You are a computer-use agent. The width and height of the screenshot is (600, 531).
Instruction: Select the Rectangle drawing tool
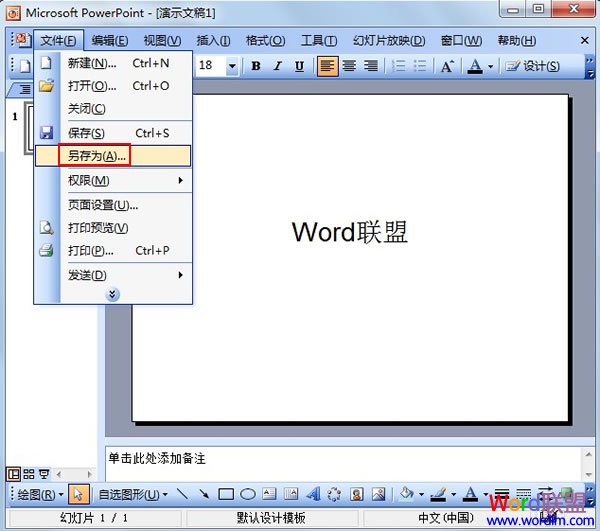(x=226, y=495)
